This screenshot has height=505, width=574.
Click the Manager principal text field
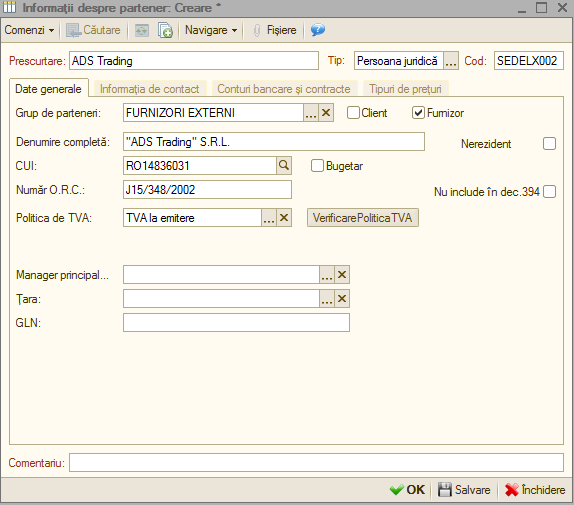pyautogui.click(x=221, y=274)
